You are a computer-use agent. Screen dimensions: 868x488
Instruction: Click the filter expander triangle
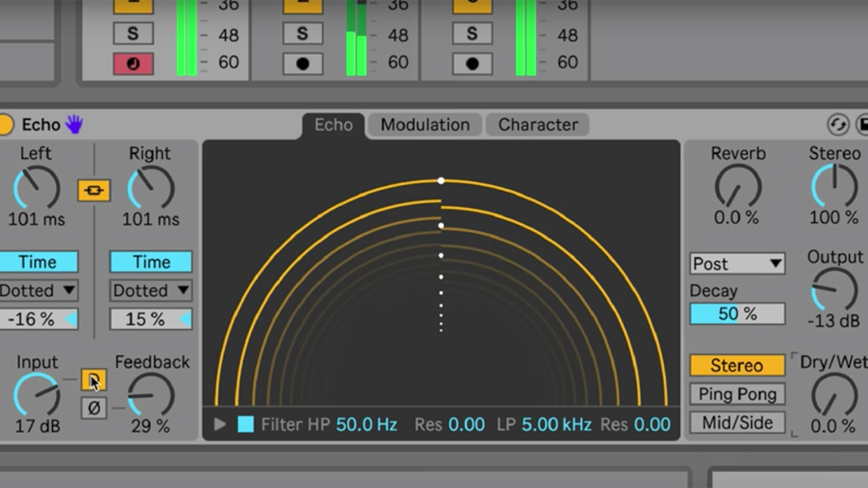pyautogui.click(x=220, y=425)
